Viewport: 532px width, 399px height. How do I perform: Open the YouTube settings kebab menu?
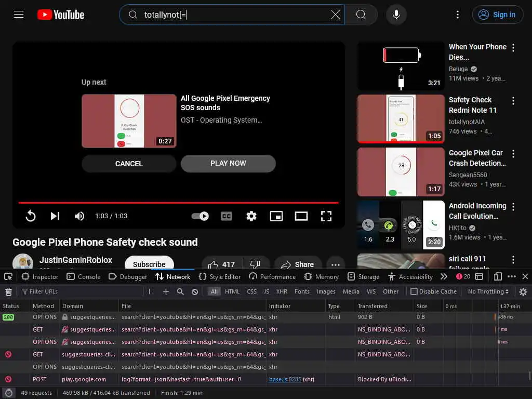(458, 15)
